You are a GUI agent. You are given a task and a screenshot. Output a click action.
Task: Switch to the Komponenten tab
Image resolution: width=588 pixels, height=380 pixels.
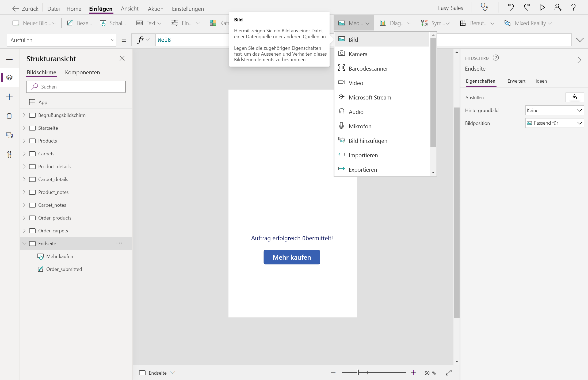pyautogui.click(x=82, y=72)
